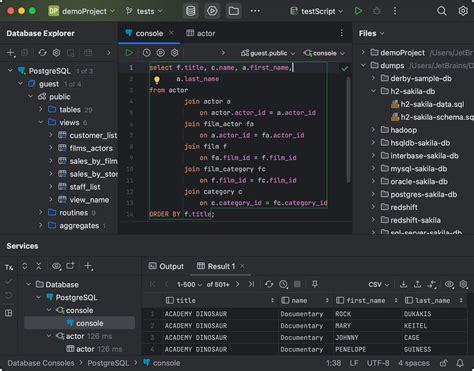Open the Files view dropdown
This screenshot has height=371, width=474.
(x=371, y=33)
